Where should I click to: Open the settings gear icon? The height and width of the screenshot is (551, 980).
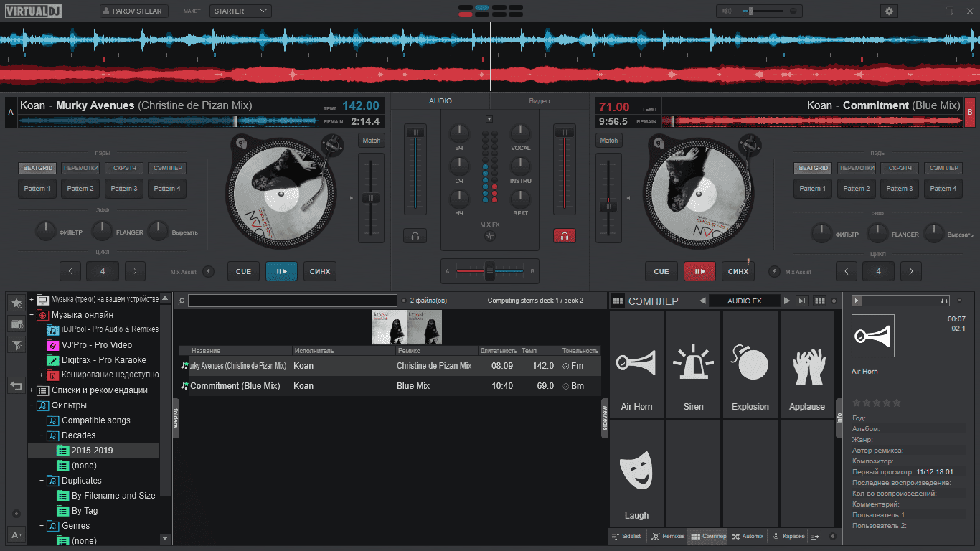click(890, 11)
